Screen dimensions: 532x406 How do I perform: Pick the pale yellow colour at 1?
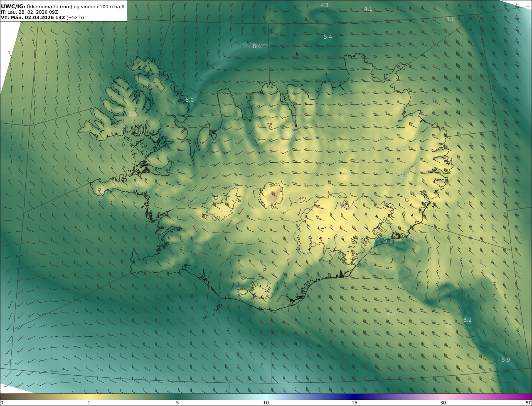coord(89,396)
